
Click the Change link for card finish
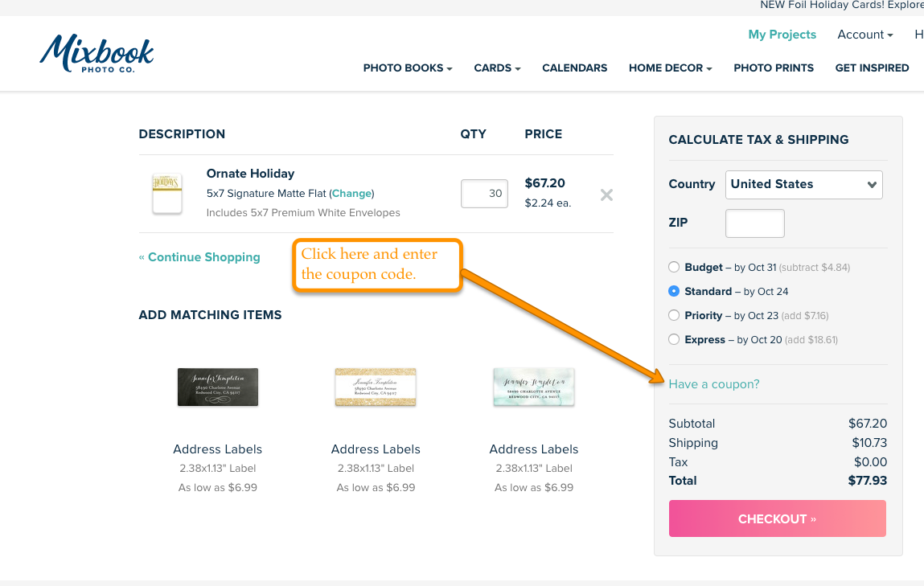coord(351,193)
